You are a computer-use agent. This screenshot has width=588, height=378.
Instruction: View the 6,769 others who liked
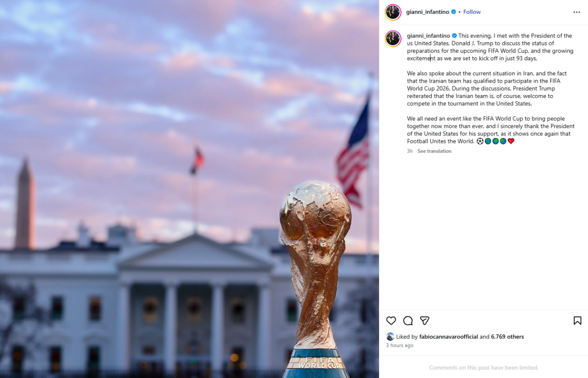pos(508,337)
